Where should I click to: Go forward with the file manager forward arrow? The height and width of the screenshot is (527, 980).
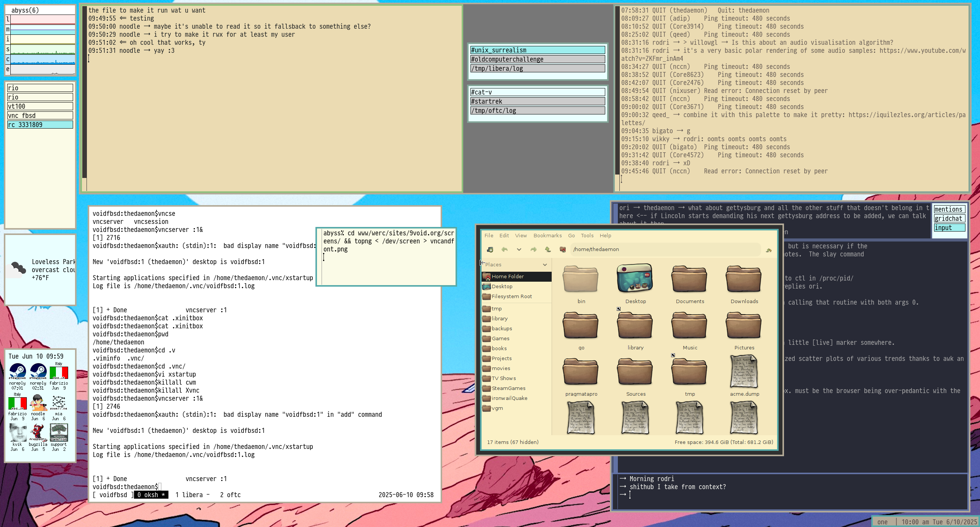533,250
